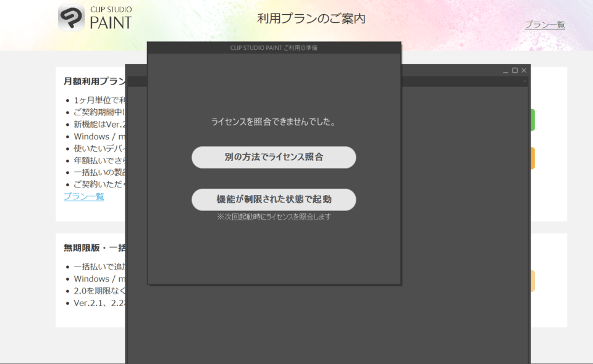Click the 月額利用プラン section heading
593x364 pixels.
tap(95, 81)
